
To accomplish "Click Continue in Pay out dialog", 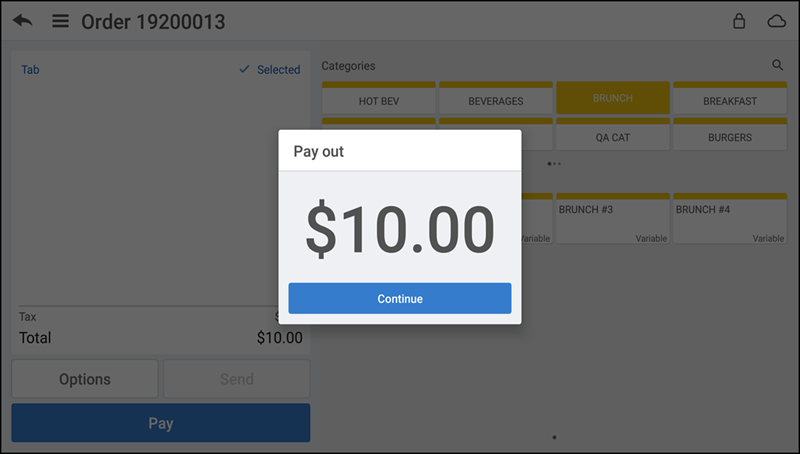I will point(399,298).
